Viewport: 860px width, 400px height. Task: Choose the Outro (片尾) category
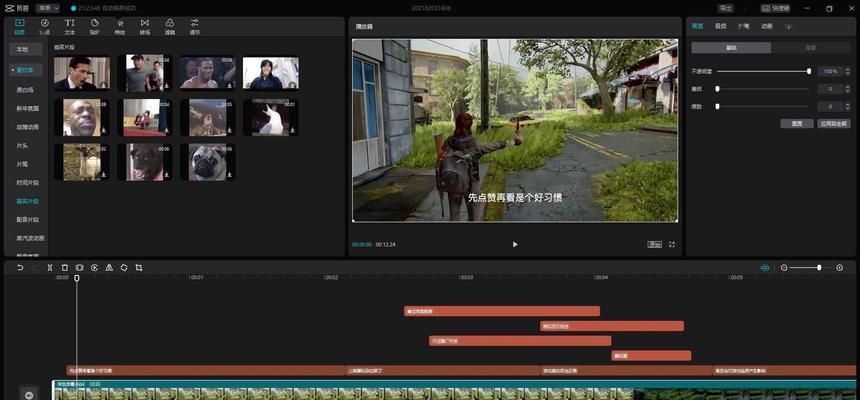tap(22, 164)
